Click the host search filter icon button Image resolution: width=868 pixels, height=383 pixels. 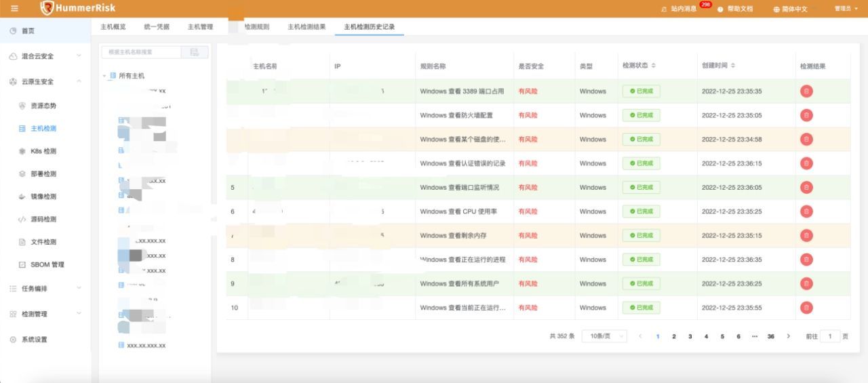click(x=195, y=52)
